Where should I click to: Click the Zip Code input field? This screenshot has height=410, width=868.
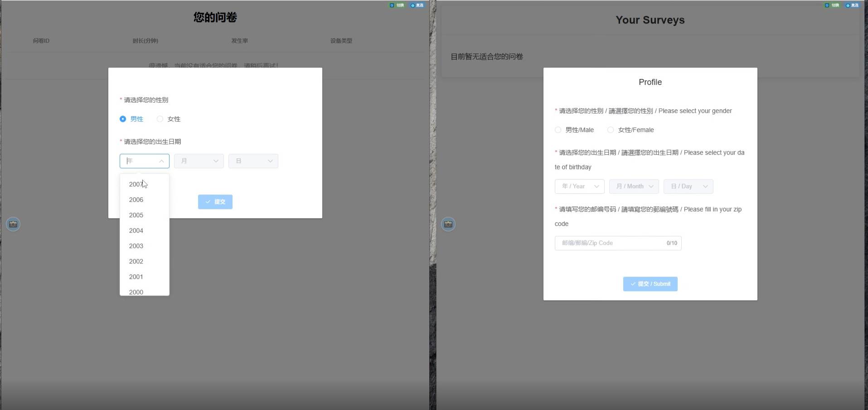(x=618, y=243)
